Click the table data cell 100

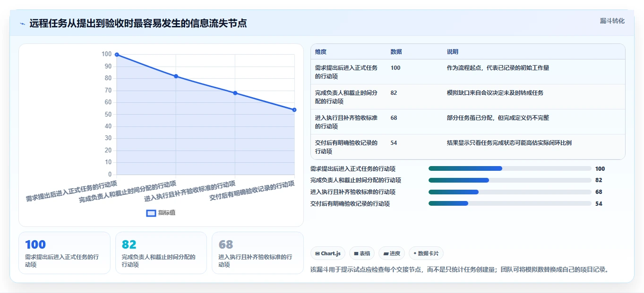coord(395,68)
